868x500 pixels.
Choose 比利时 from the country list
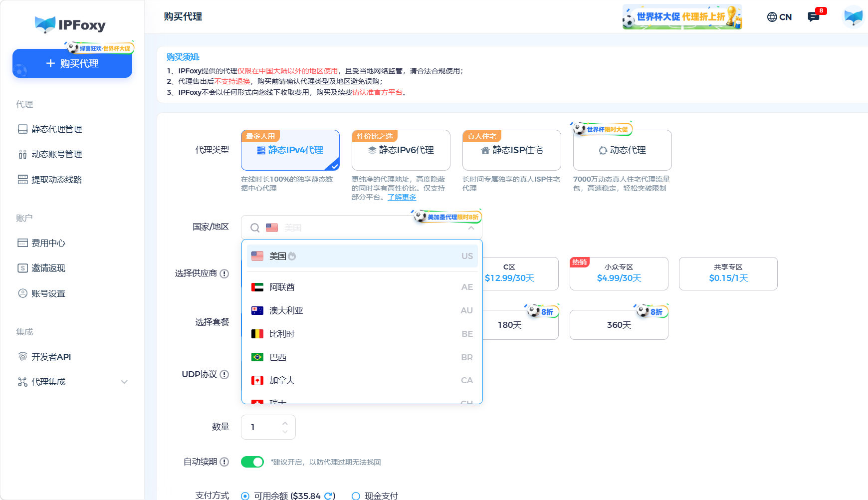pyautogui.click(x=363, y=334)
